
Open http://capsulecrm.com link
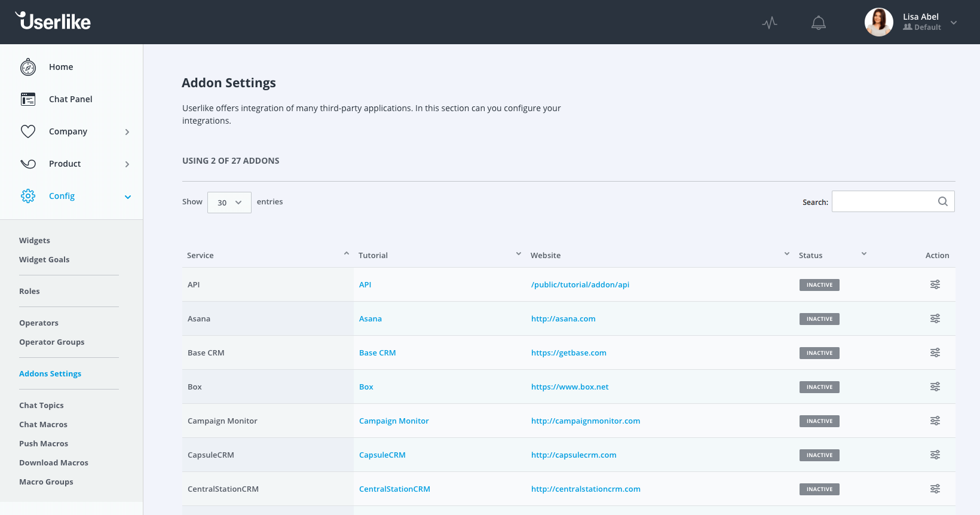pos(574,455)
